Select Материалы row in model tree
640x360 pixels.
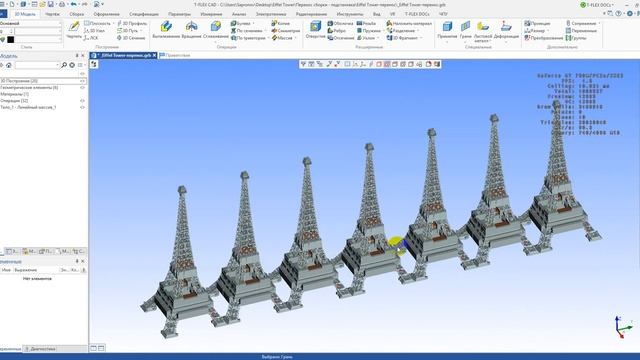(15, 94)
